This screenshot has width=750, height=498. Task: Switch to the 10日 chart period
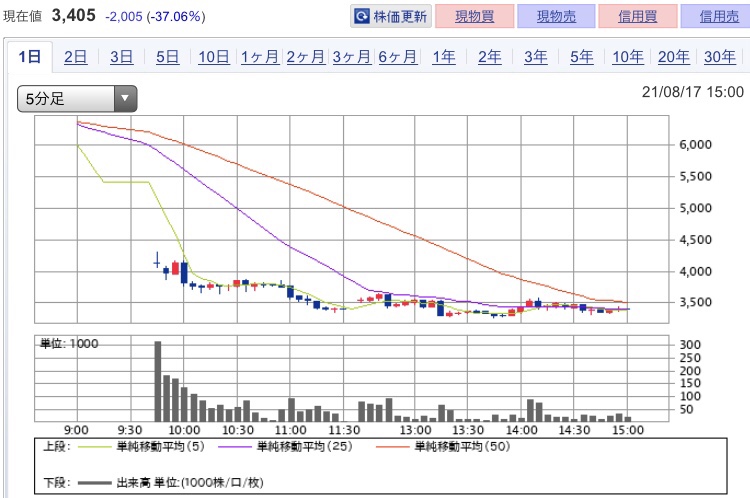[214, 57]
